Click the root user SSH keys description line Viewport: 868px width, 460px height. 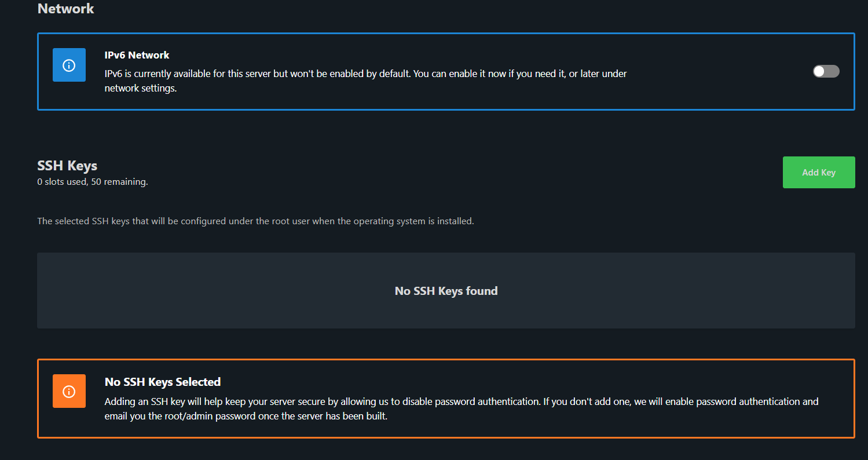click(x=255, y=221)
